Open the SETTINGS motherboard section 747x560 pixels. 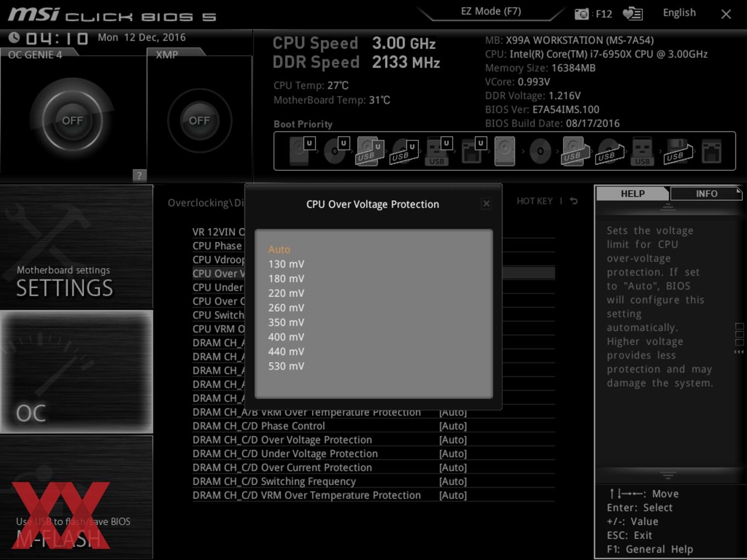click(x=76, y=247)
